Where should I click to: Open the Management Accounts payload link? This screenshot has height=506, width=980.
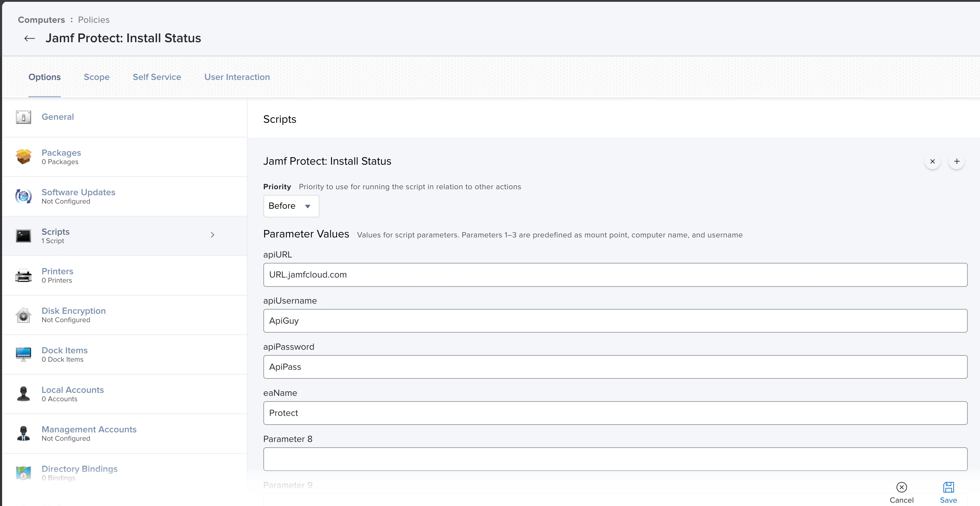[89, 430]
